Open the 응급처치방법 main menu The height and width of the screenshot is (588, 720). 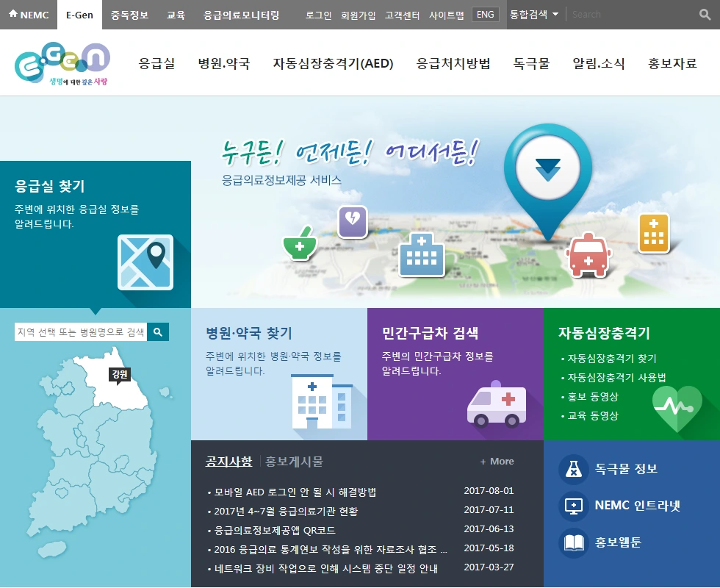point(453,63)
